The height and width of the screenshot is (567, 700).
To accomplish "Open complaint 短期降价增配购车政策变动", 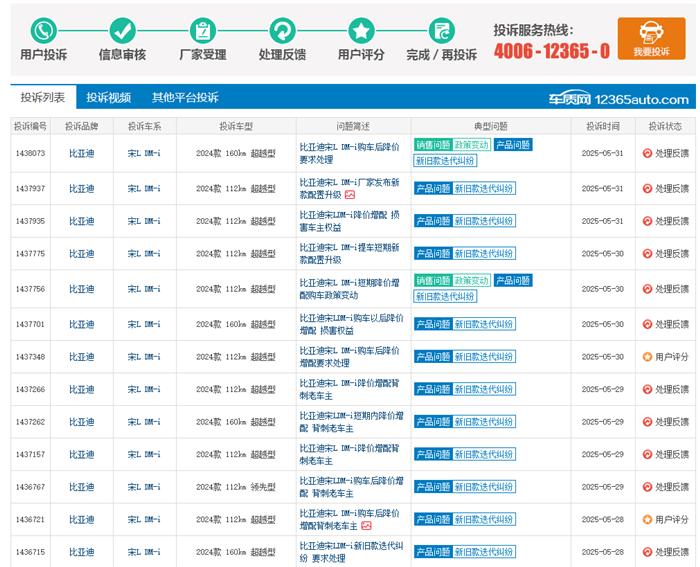I will point(349,289).
